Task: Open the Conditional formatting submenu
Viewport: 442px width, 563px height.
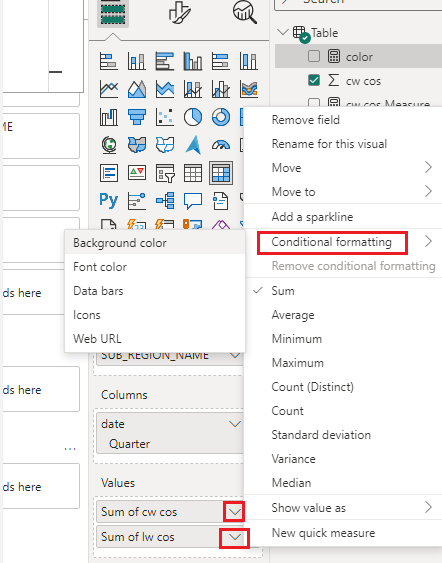Action: coord(343,242)
